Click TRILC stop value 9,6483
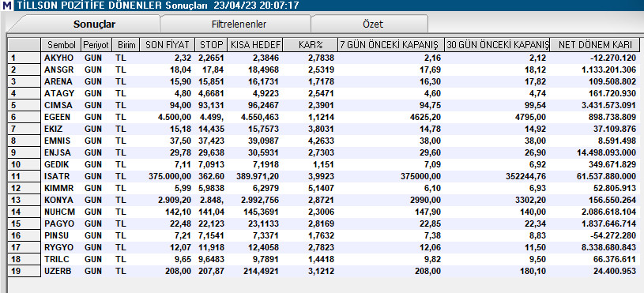The image size is (644, 293). 212,259
